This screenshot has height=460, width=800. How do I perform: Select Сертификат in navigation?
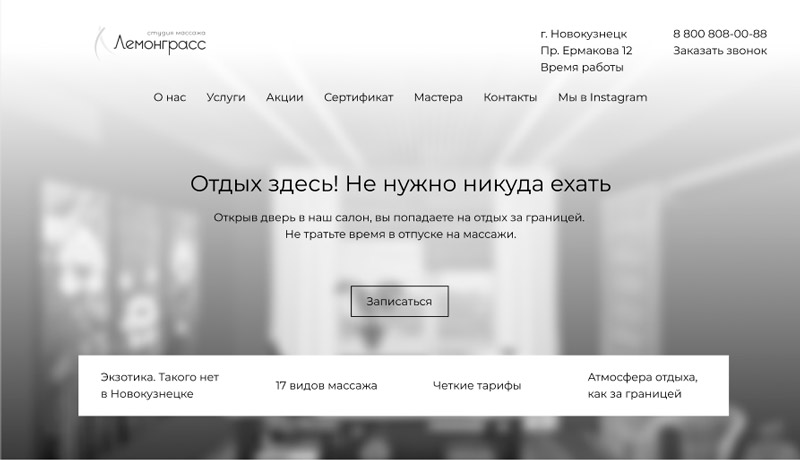point(358,97)
